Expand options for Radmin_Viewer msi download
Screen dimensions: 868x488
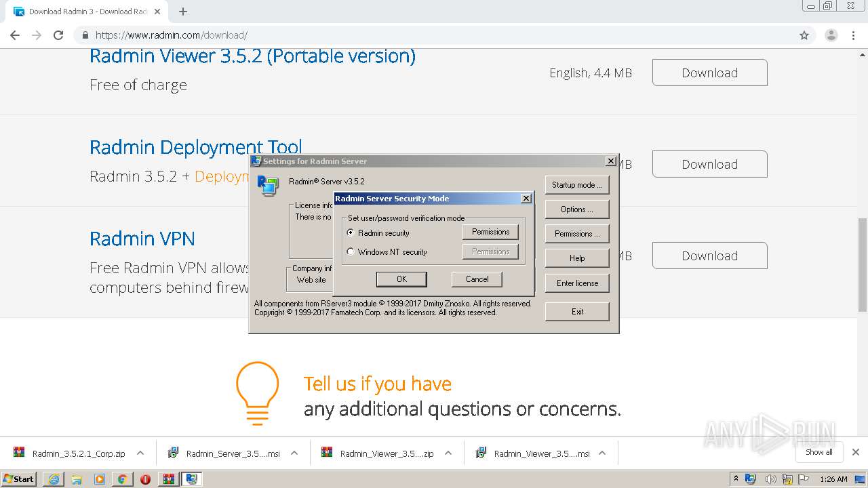point(602,453)
